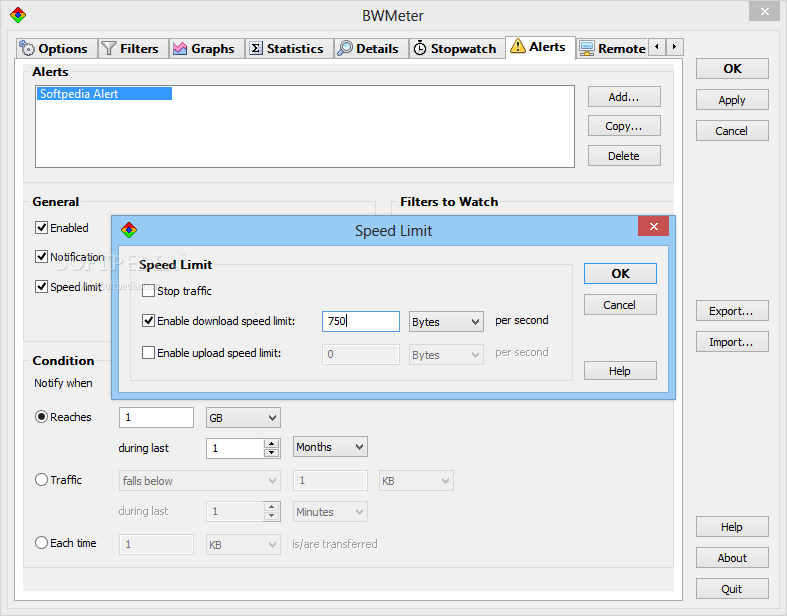The image size is (787, 616).
Task: Increase the during last months spinner value
Action: 272,443
